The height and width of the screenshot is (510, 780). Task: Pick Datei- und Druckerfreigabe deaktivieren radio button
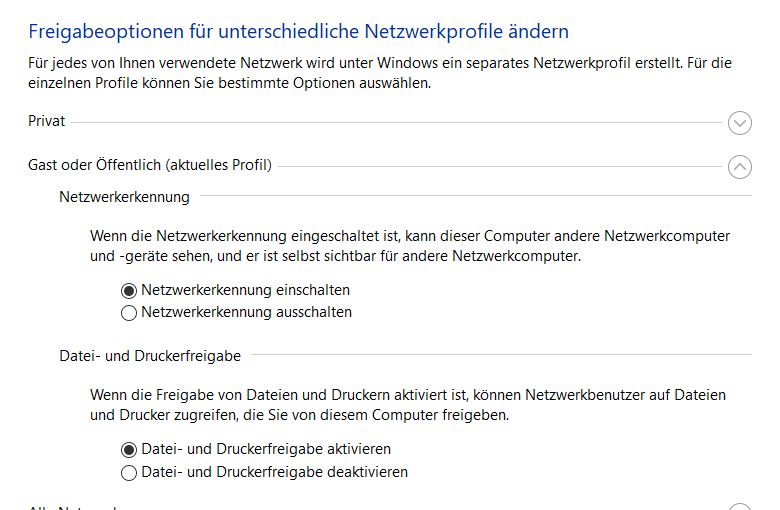tap(128, 472)
